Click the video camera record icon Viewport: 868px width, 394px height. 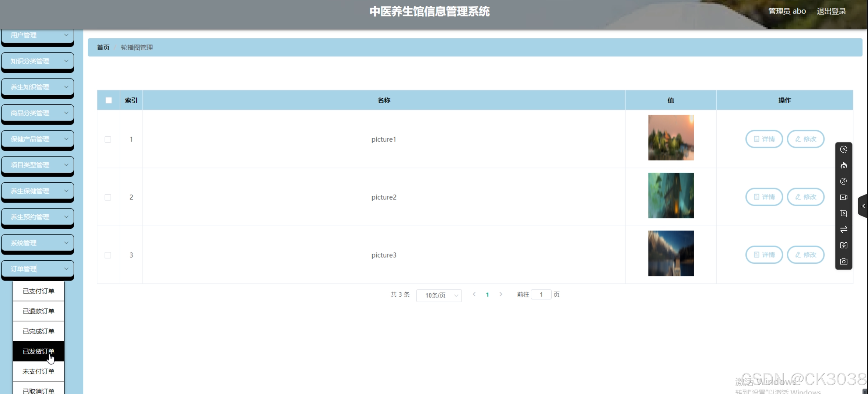pyautogui.click(x=843, y=198)
